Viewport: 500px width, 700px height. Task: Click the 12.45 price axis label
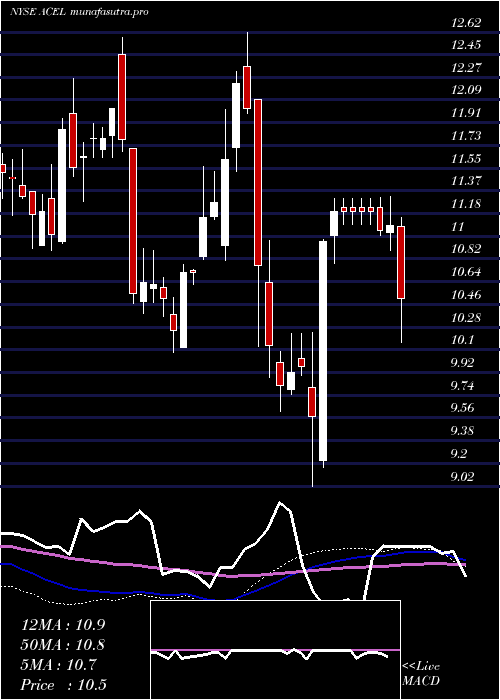click(x=466, y=45)
